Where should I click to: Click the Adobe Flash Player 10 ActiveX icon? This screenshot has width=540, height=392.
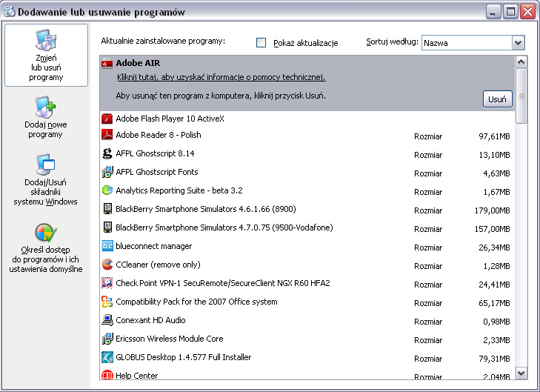coord(107,119)
